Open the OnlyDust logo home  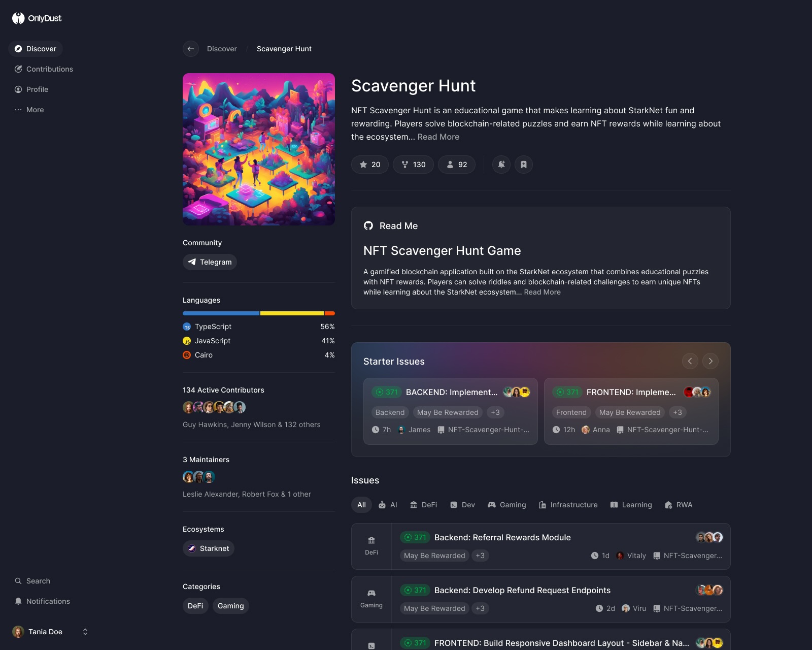pyautogui.click(x=37, y=18)
